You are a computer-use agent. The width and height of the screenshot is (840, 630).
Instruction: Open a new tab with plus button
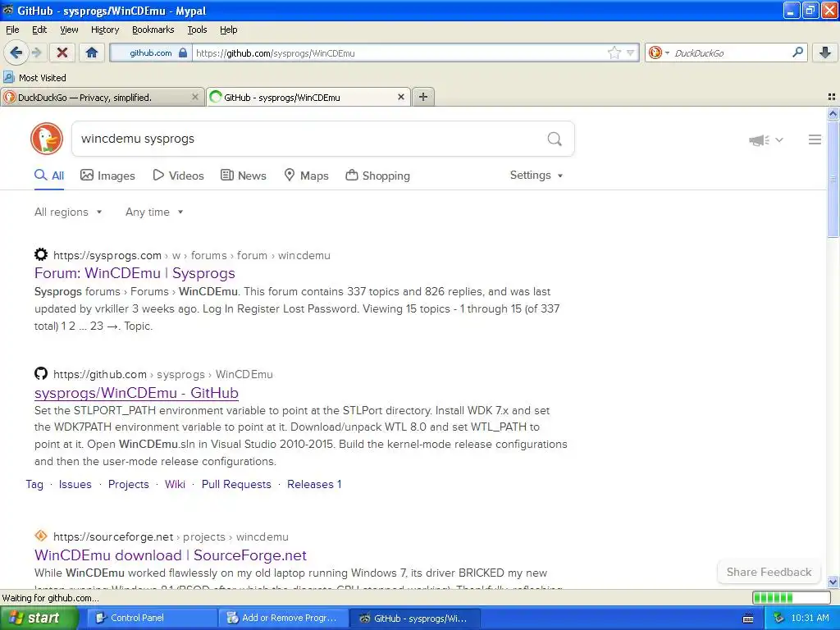point(423,97)
